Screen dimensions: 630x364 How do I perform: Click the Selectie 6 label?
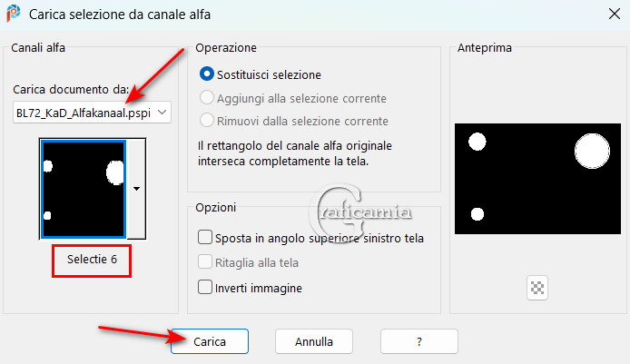[x=92, y=259]
